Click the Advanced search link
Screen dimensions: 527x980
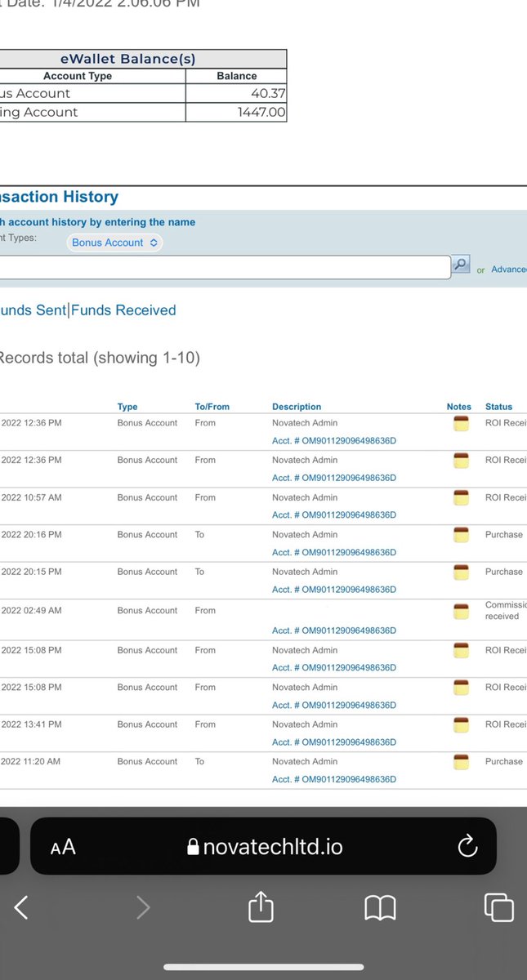pyautogui.click(x=508, y=269)
